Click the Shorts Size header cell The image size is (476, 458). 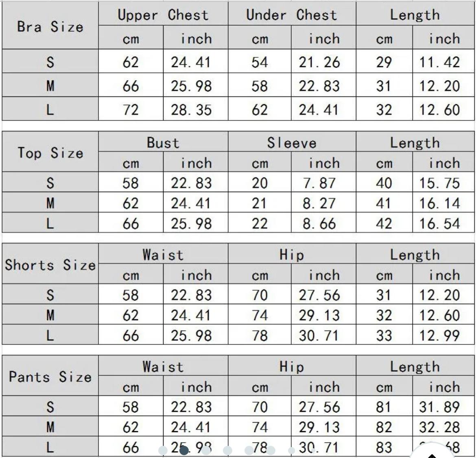click(x=50, y=264)
